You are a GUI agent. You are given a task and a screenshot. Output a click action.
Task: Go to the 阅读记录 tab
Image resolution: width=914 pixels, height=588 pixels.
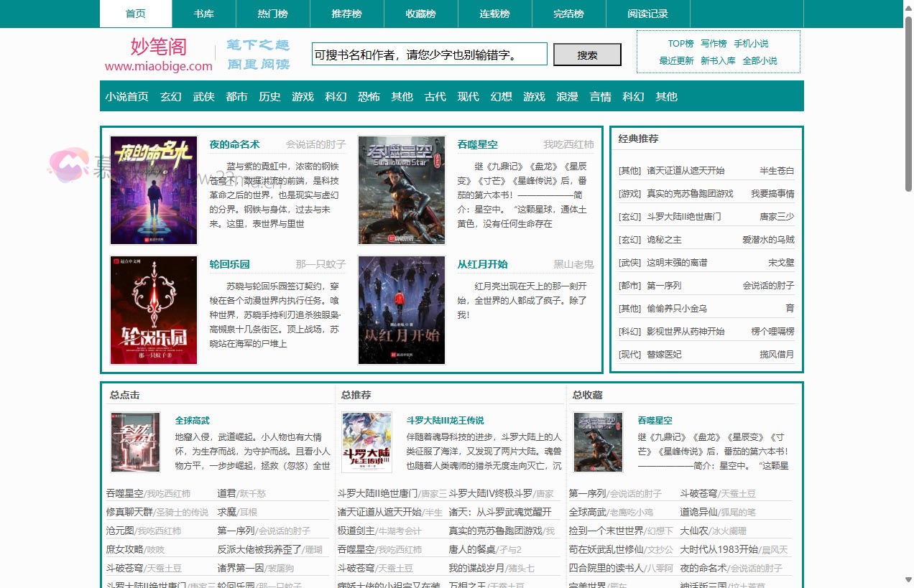click(x=647, y=14)
